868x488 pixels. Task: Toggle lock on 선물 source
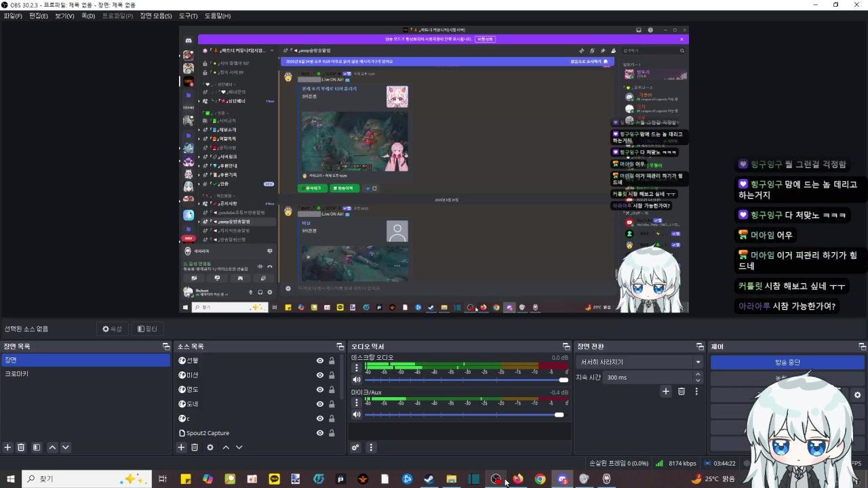(332, 361)
